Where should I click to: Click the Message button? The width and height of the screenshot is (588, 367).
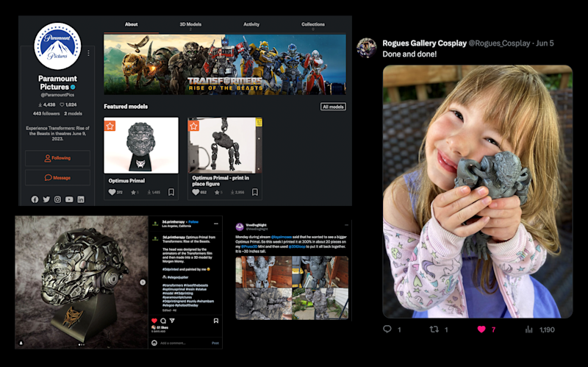click(57, 177)
